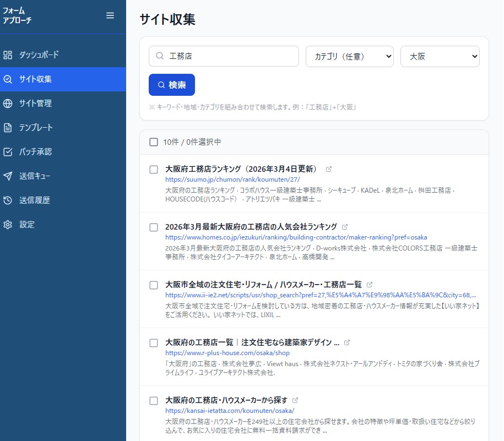Open the カテゴリ（任意） dropdown
Screen dimensions: 504x441
[x=349, y=56]
